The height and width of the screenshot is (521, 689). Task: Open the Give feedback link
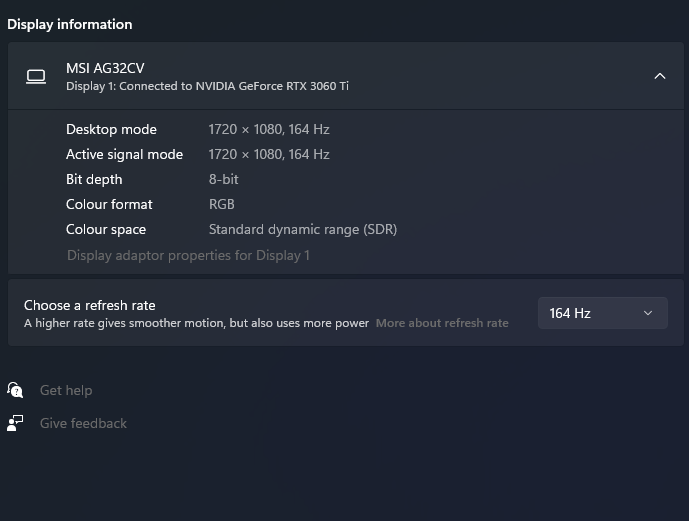point(83,423)
